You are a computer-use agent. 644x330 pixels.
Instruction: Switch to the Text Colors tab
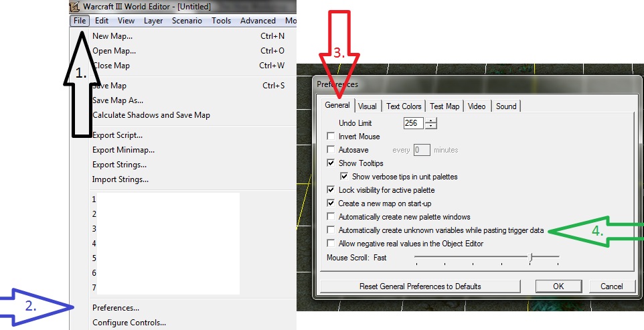pos(404,106)
